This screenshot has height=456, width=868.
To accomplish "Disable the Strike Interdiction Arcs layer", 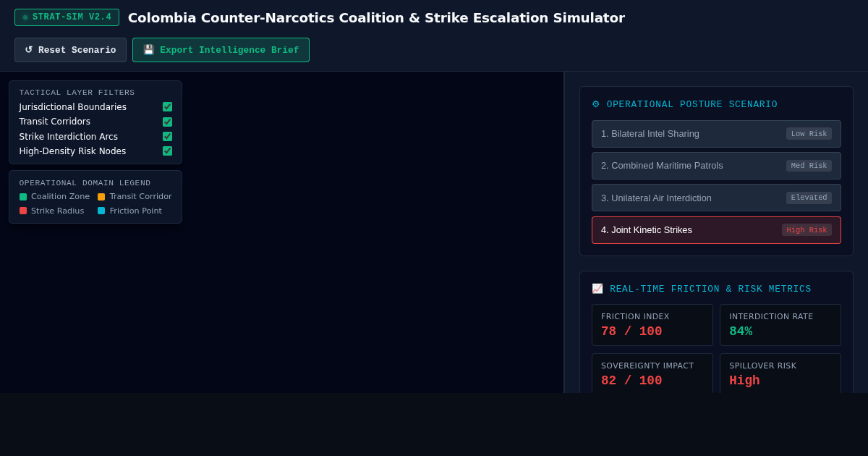I will [167, 137].
